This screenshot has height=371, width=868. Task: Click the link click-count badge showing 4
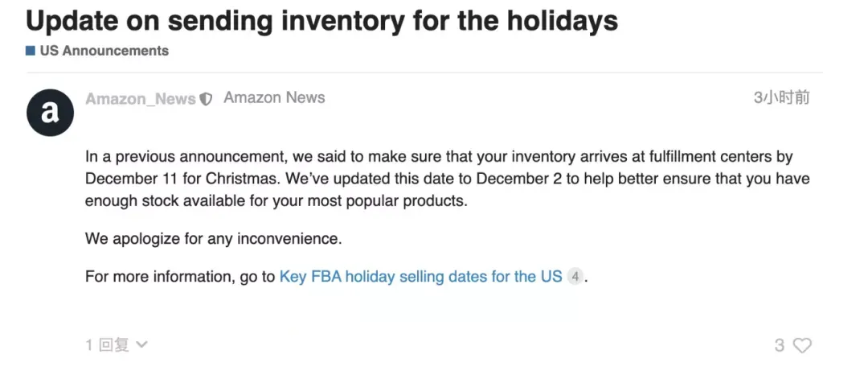coord(575,276)
